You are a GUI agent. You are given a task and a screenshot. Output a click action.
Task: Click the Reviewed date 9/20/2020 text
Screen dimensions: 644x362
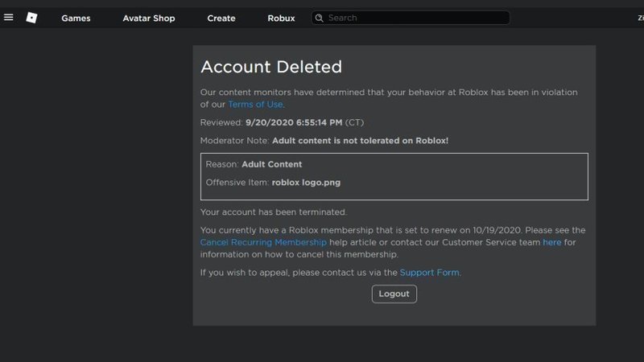point(294,123)
